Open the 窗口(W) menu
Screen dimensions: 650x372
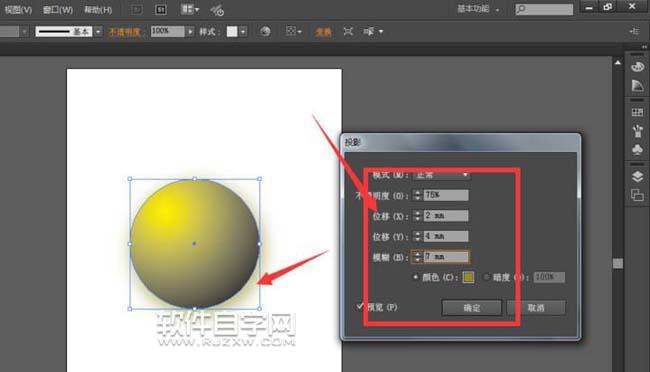58,10
